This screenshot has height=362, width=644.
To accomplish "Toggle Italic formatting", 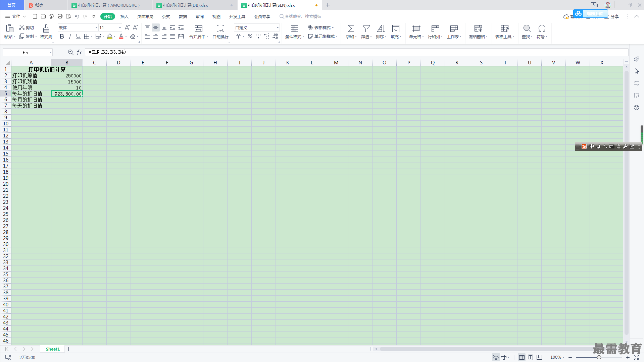I will (x=70, y=36).
